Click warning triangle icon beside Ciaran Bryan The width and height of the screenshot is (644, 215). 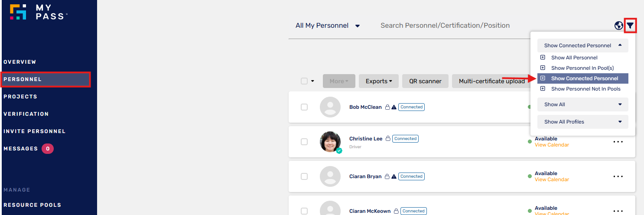pos(394,176)
